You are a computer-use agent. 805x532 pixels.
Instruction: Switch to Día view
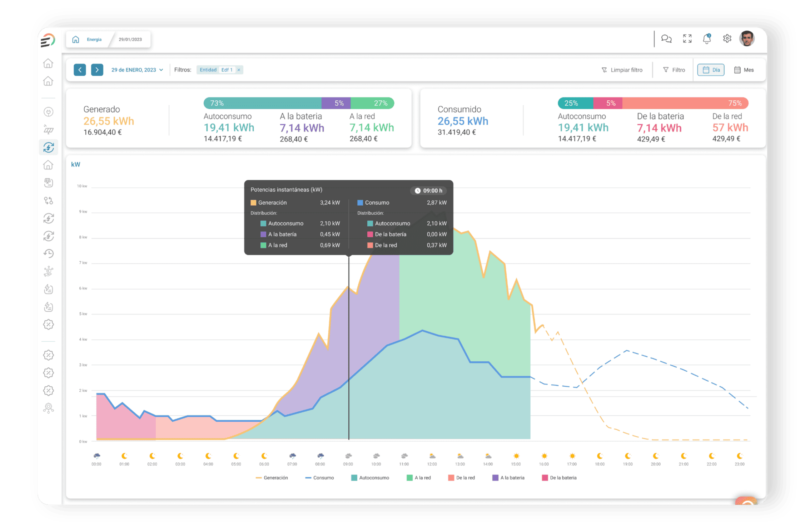711,70
